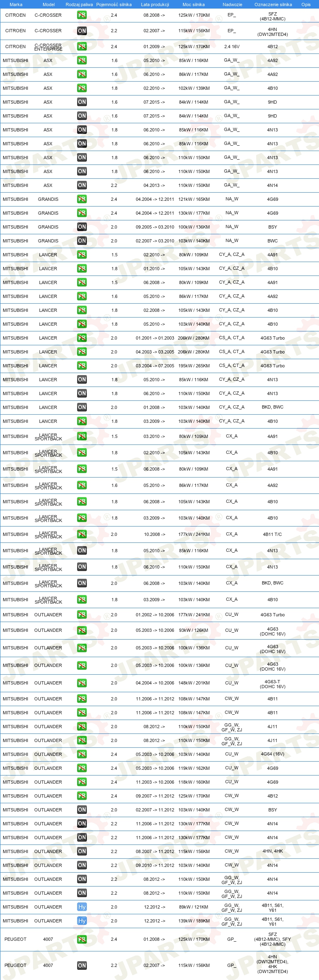Click petrol icon in Outlander 4G63-T 148kW row
Image resolution: width=319 pixels, height=980 pixels.
pos(82,683)
